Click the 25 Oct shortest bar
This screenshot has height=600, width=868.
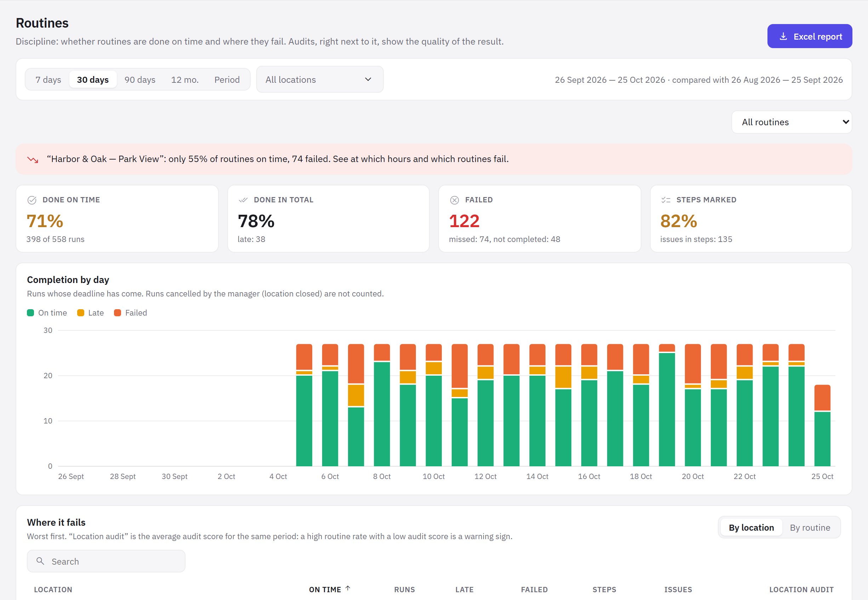(822, 426)
